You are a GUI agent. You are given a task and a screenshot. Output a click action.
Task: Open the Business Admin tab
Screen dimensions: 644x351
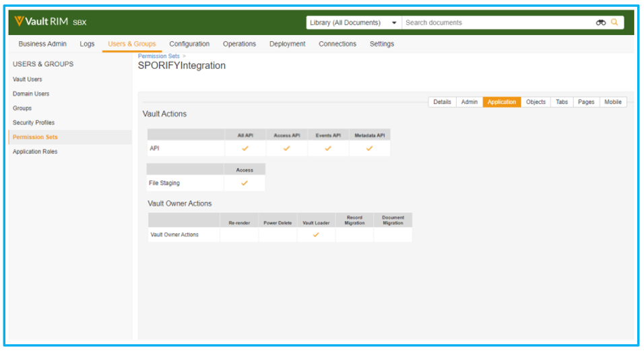42,44
